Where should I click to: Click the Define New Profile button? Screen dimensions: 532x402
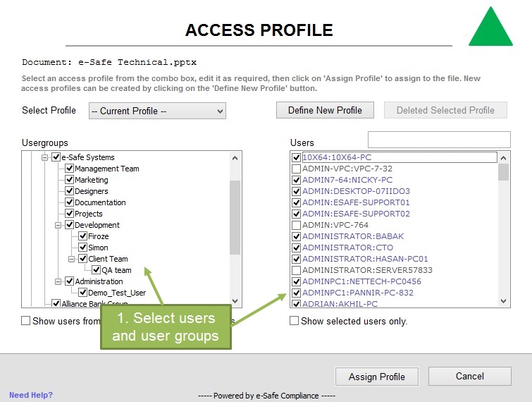click(x=325, y=110)
